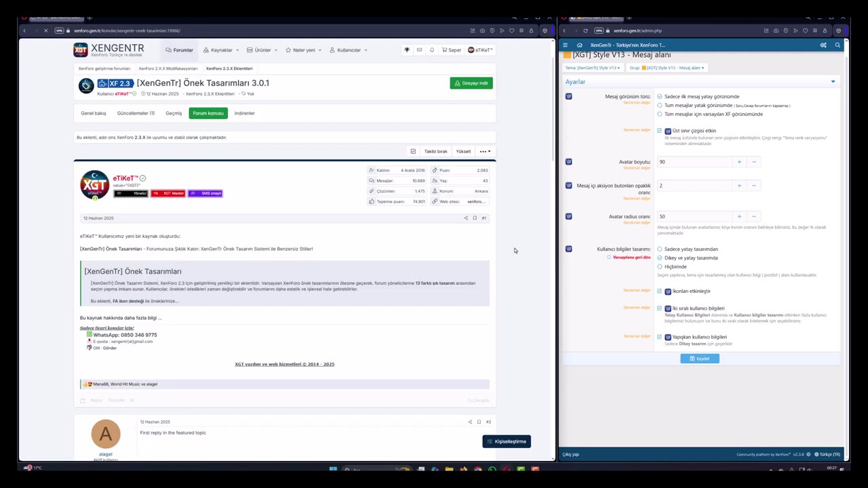Click property icon beside Avatar radius oranı
Viewport: 868px width, 488px height.
tap(568, 216)
